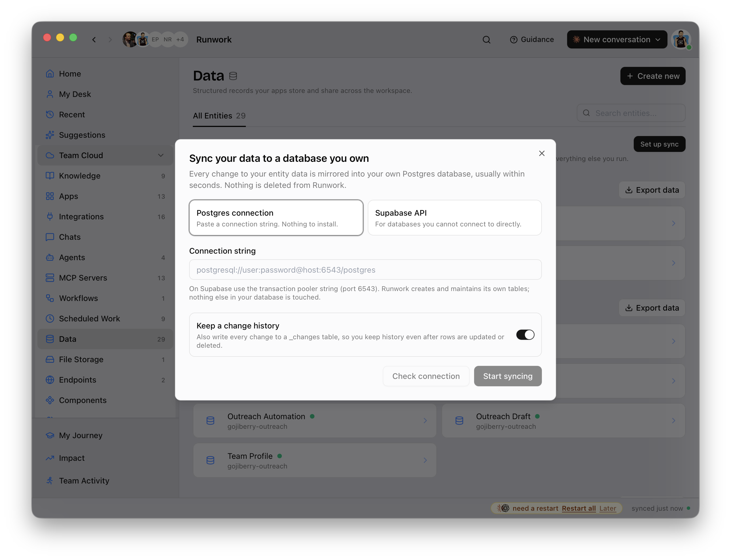Collapse the Team Cloud section chevron
The height and width of the screenshot is (560, 731).
pyautogui.click(x=161, y=155)
